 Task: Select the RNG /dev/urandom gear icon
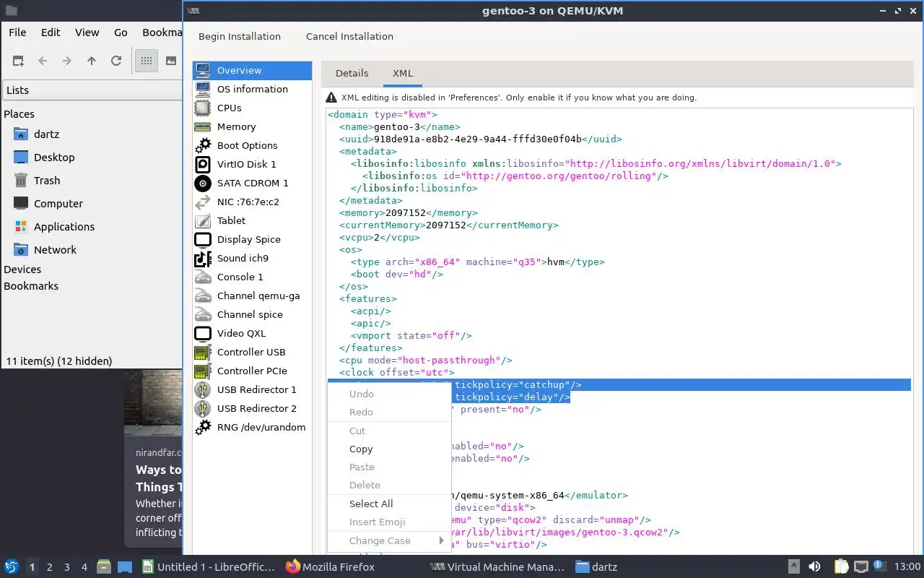pyautogui.click(x=204, y=427)
